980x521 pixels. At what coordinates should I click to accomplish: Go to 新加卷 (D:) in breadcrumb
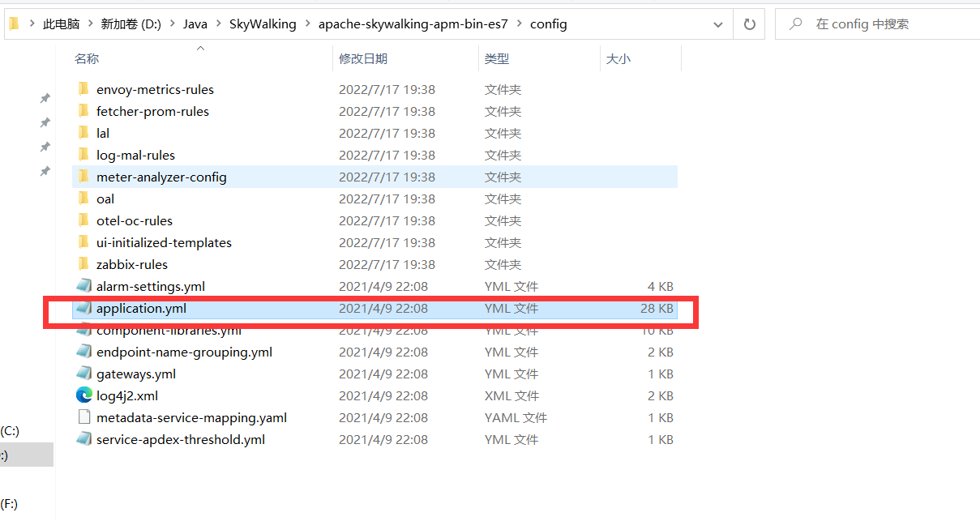point(131,24)
